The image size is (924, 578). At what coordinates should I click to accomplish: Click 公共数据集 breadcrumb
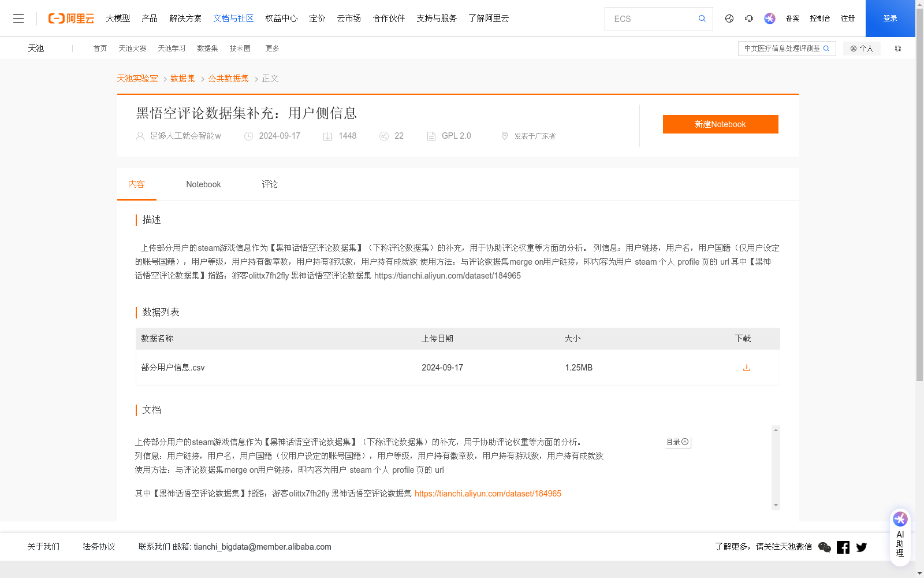pyautogui.click(x=229, y=79)
